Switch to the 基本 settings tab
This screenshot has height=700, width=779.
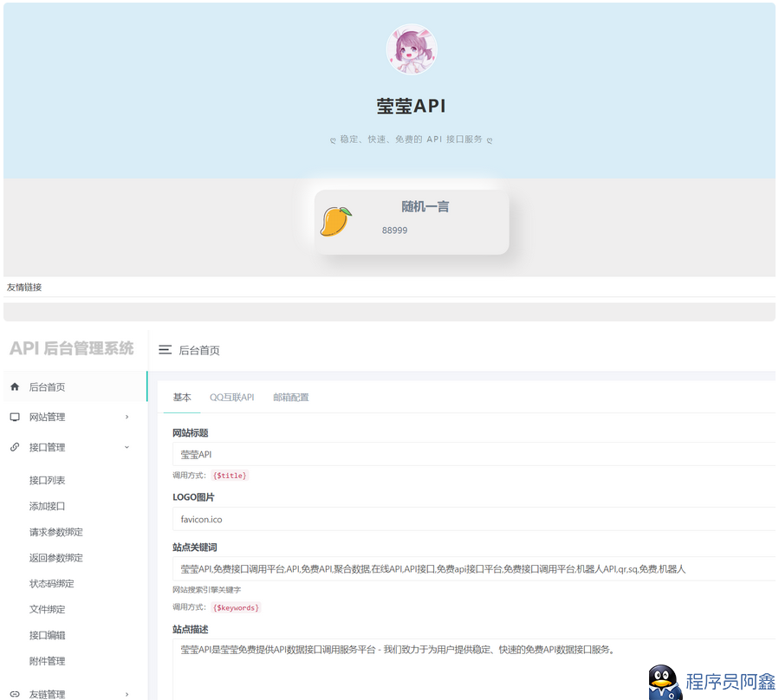coord(182,398)
